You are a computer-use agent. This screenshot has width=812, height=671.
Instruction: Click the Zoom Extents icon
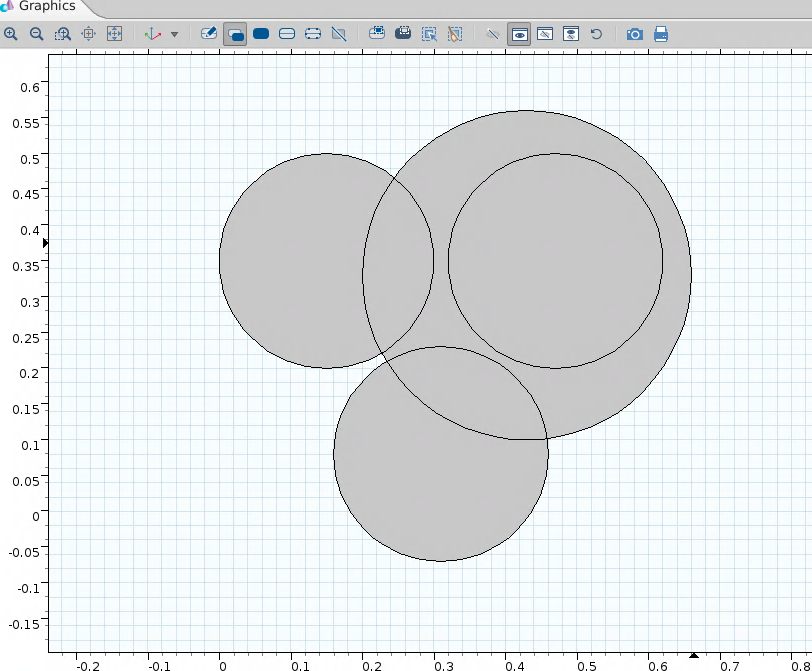click(114, 34)
